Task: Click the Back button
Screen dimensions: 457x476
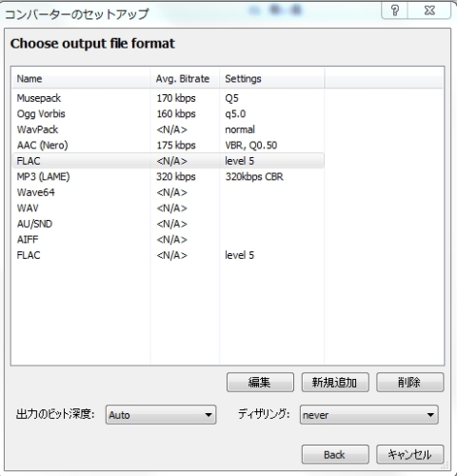Action: pos(335,454)
